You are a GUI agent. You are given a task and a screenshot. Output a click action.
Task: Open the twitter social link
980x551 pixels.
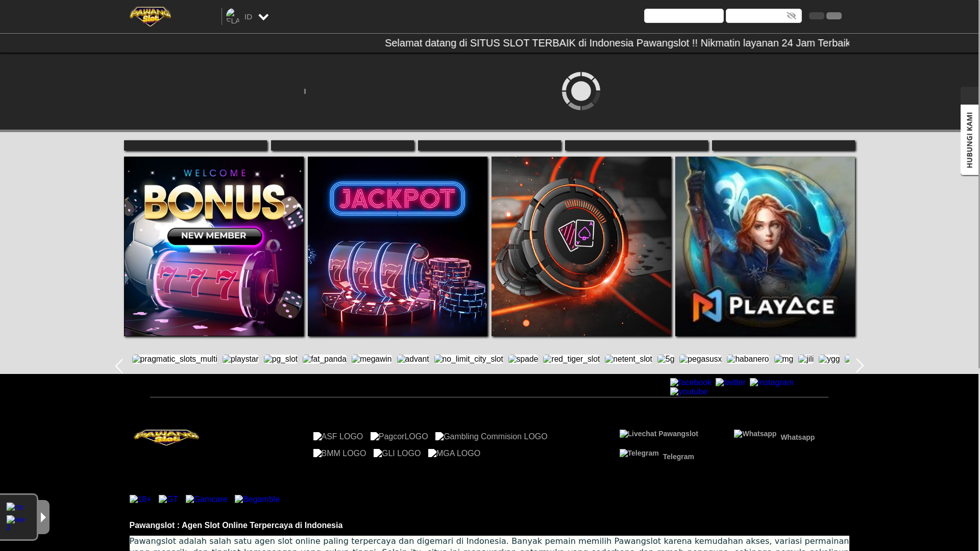pos(730,383)
